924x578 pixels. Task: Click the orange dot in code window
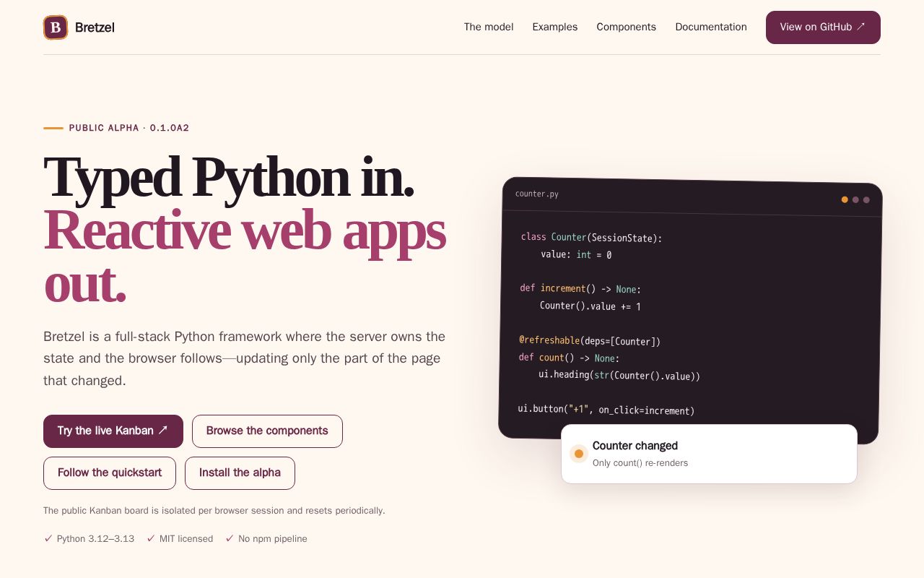click(845, 199)
